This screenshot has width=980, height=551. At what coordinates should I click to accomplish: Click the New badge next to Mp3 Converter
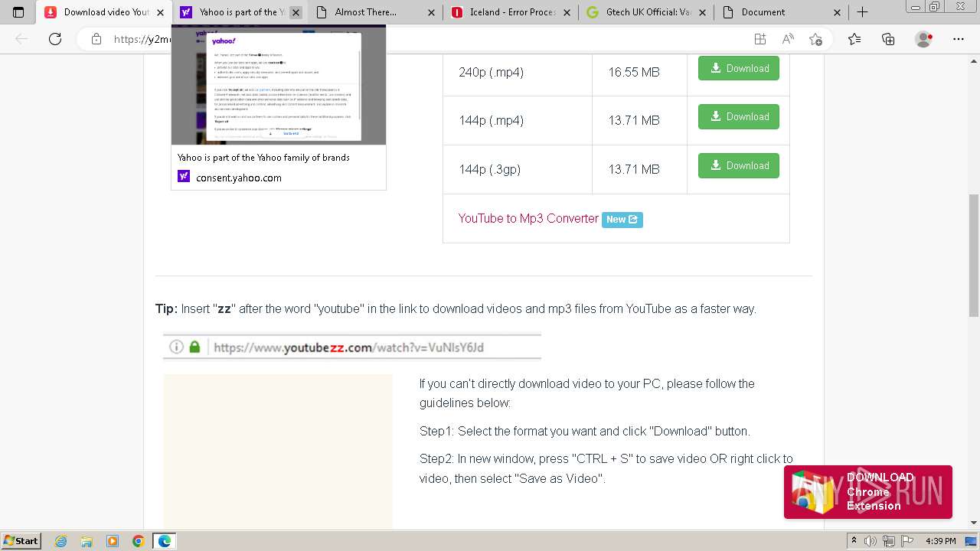[x=622, y=220]
